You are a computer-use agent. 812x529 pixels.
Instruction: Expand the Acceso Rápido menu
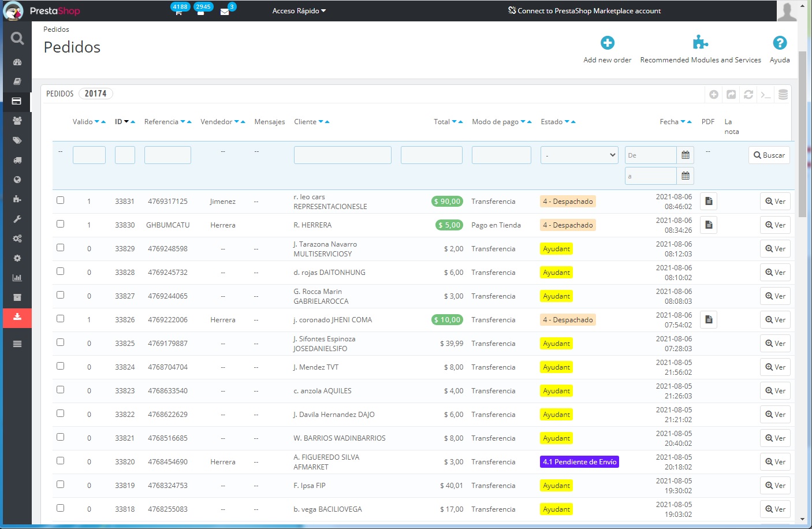click(x=299, y=11)
